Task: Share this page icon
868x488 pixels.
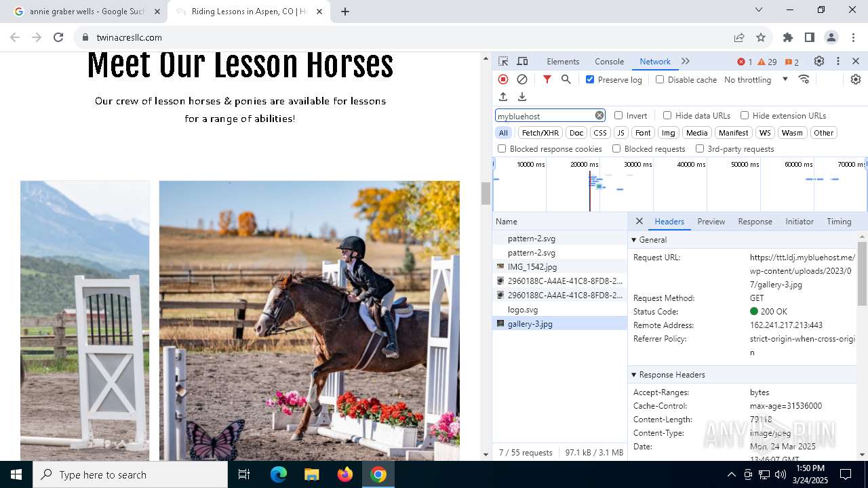Action: pos(739,37)
